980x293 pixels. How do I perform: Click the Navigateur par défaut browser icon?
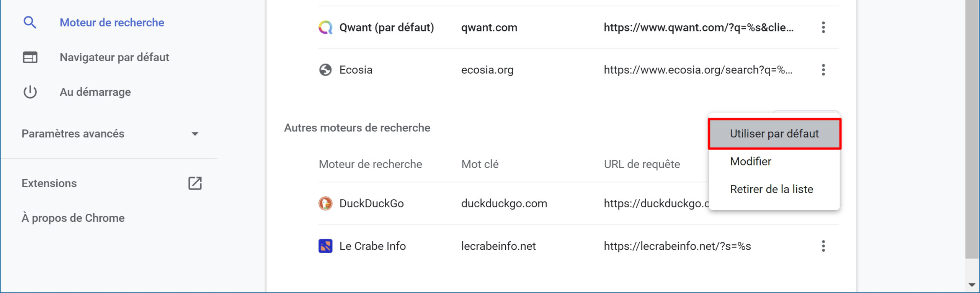[x=30, y=57]
